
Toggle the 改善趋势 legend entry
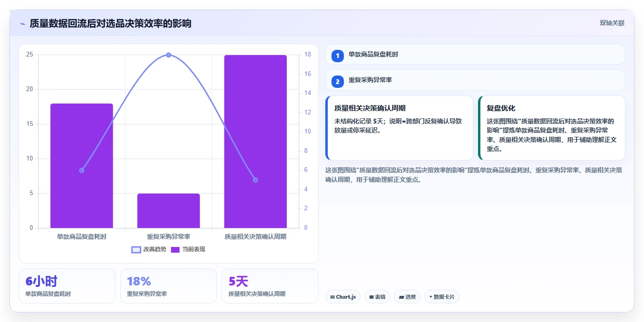(x=149, y=249)
